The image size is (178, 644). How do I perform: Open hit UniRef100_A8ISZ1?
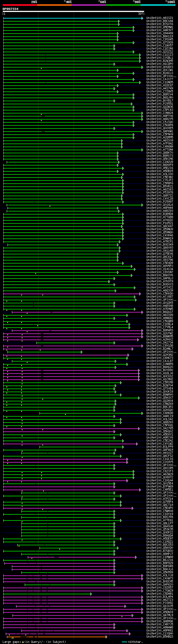click(160, 18)
